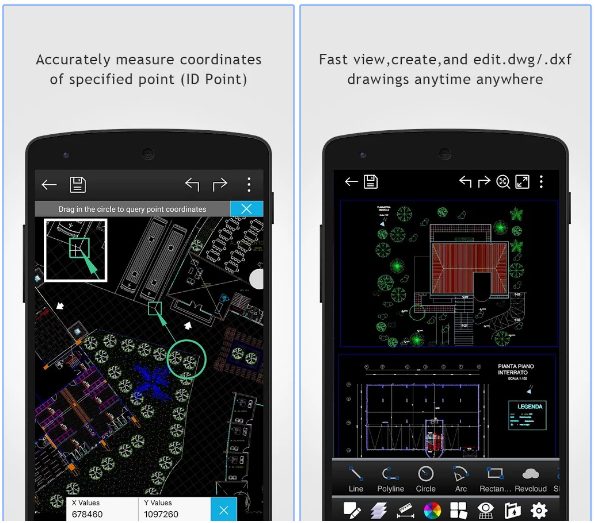Select the Line drawing tool

pos(356,479)
